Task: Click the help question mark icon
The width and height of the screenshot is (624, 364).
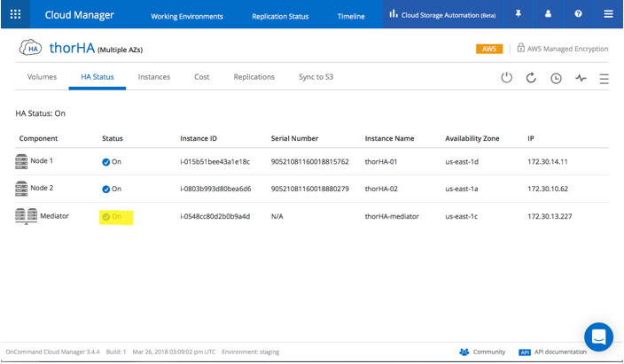Action: click(x=578, y=14)
